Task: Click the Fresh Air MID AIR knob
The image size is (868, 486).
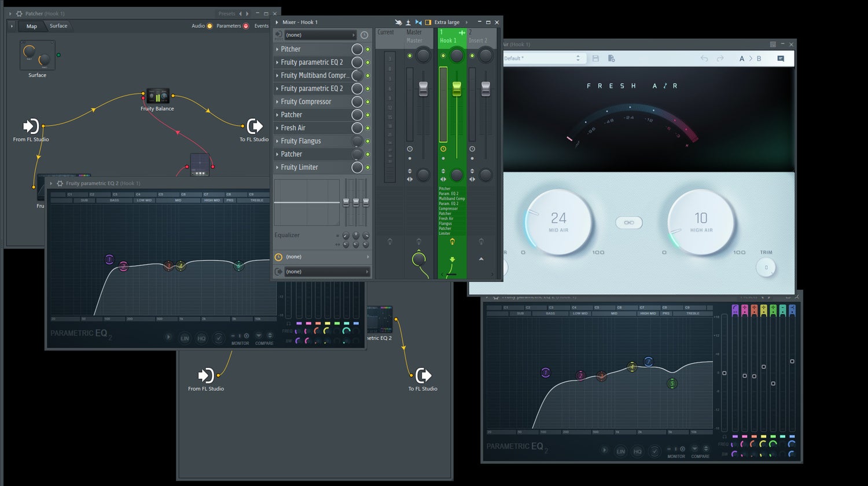Action: (558, 222)
